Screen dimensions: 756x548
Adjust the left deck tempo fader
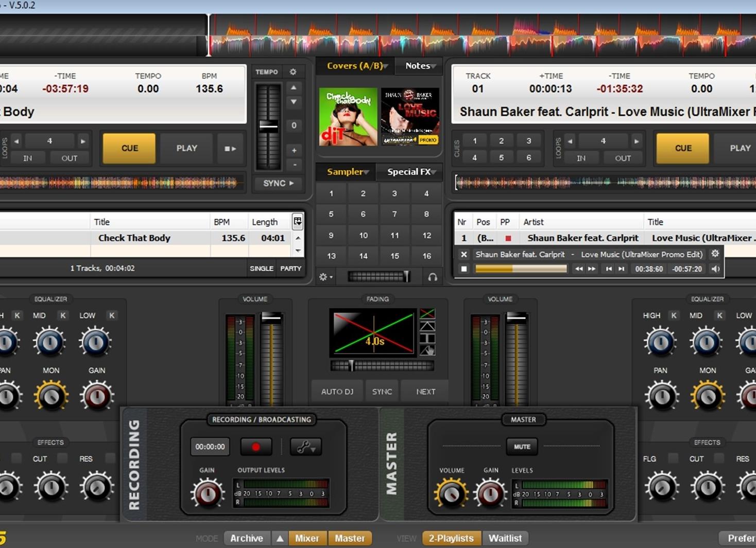pyautogui.click(x=268, y=126)
